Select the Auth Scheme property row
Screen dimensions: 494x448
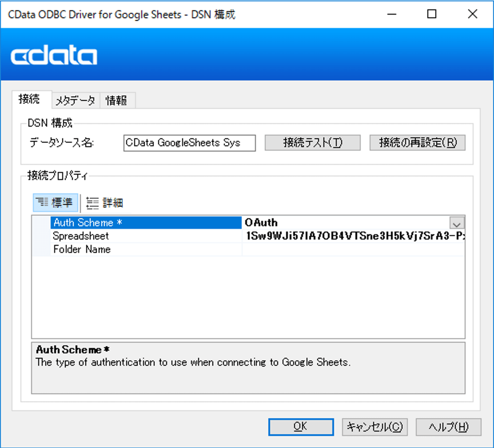(146, 223)
